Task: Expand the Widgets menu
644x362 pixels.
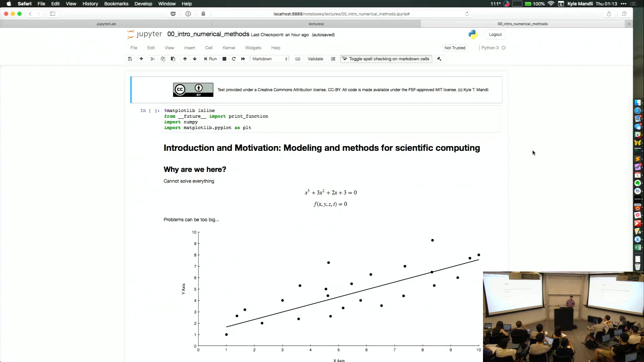Action: [x=253, y=47]
